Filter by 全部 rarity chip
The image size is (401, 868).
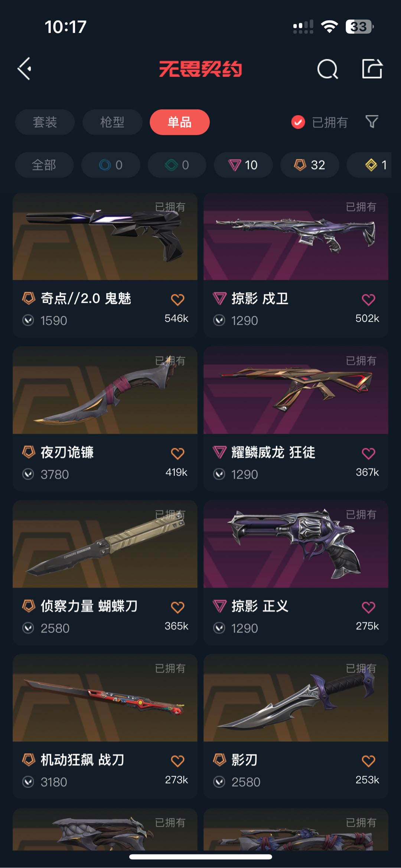click(x=44, y=165)
